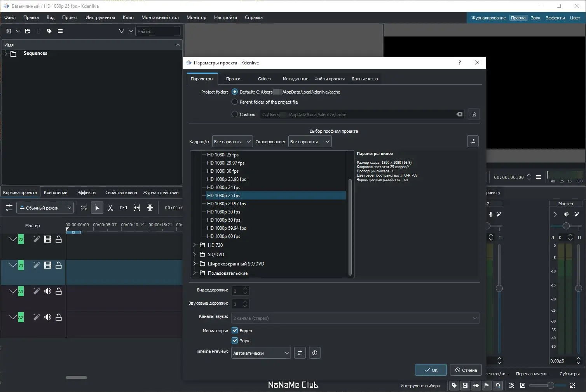This screenshot has height=392, width=586.
Task: Open the Кадров/с dropdown
Action: click(232, 142)
